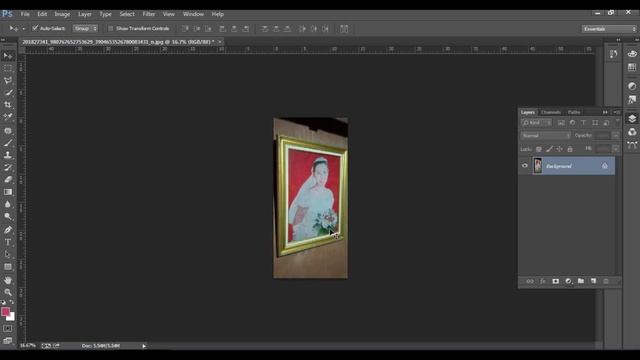Select the Crop tool
Screen dimensions: 640x360
pyautogui.click(x=8, y=104)
